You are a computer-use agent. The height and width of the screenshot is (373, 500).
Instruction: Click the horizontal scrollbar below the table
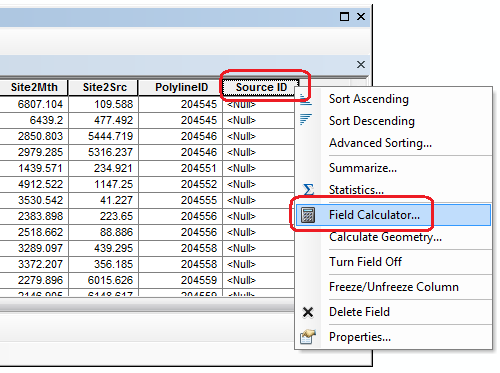[x=147, y=304]
